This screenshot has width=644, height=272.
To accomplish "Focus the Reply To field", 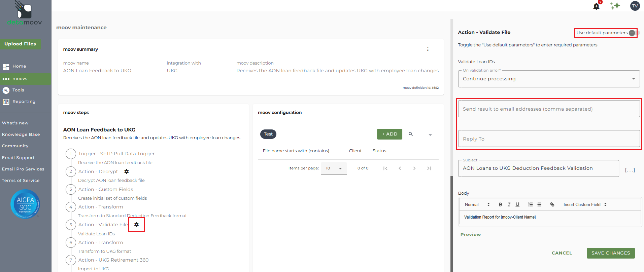I will 549,139.
